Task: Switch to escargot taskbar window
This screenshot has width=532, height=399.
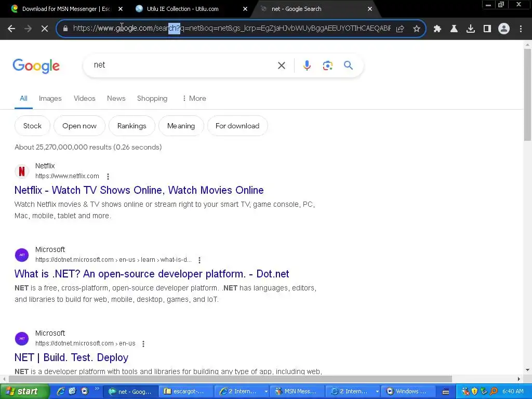Action: tap(185, 392)
